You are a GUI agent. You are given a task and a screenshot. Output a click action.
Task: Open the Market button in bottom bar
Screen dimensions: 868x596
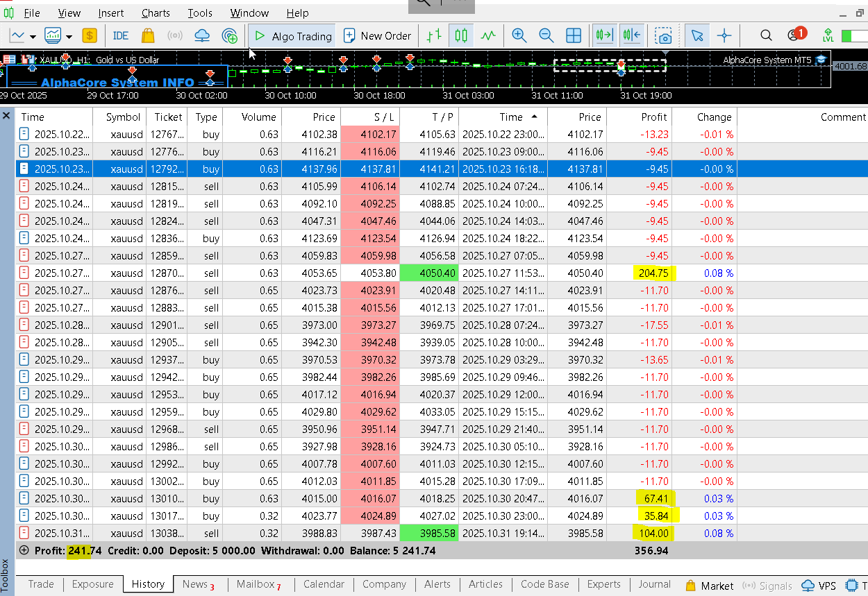point(710,586)
